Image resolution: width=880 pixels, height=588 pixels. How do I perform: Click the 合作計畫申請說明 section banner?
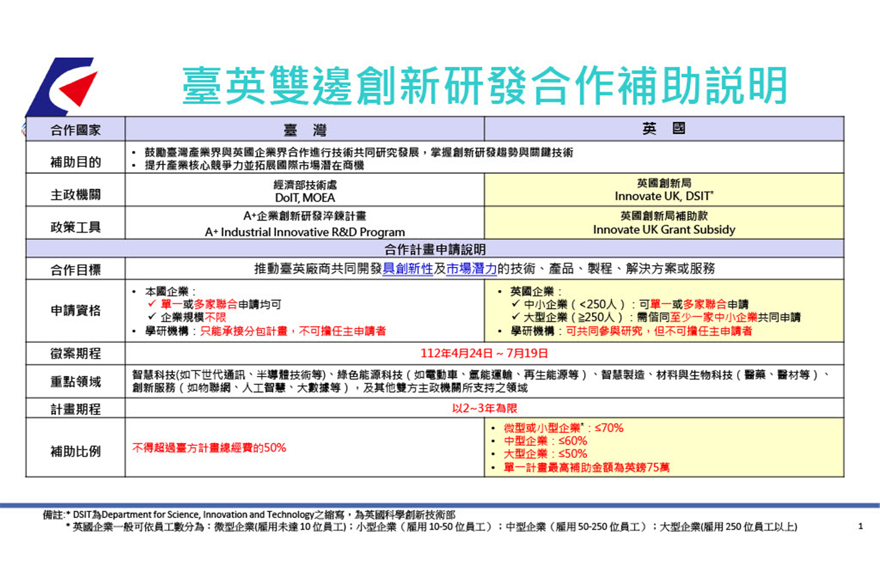pos(435,249)
